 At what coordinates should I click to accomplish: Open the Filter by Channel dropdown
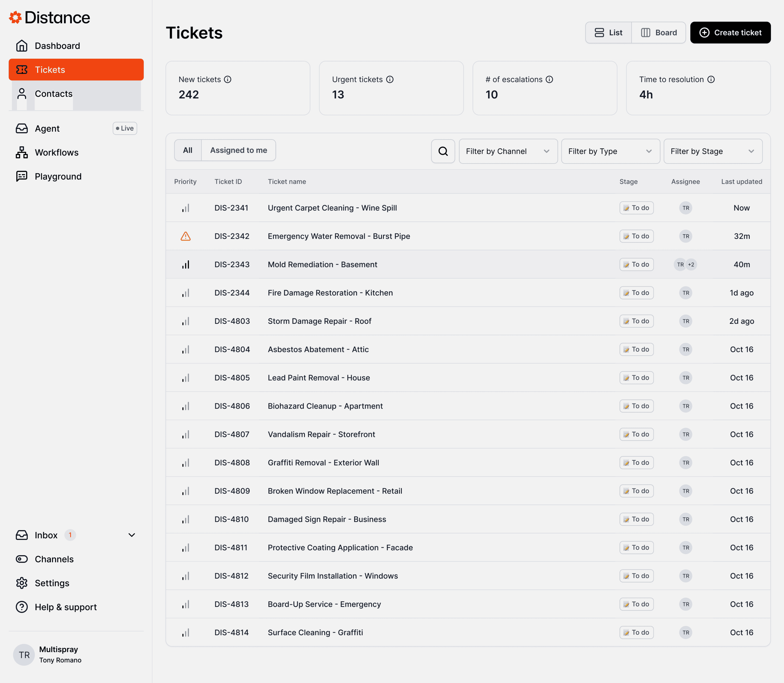coord(508,151)
